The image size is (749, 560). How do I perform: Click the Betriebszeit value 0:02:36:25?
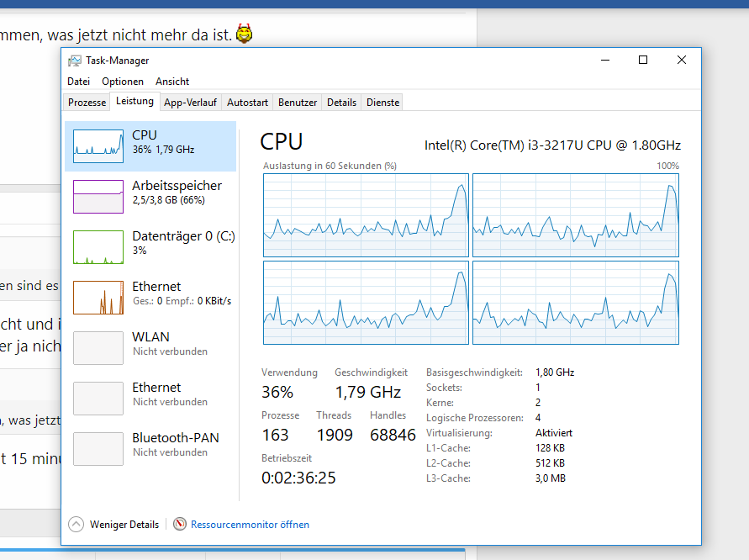(x=298, y=478)
